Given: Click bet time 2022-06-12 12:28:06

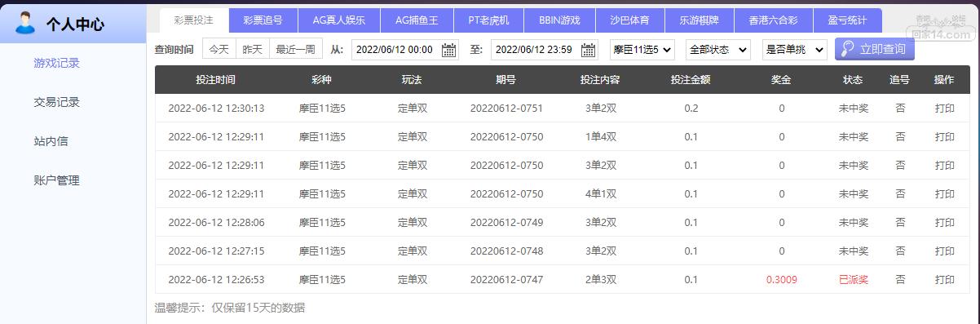Looking at the screenshot, I should click(216, 222).
